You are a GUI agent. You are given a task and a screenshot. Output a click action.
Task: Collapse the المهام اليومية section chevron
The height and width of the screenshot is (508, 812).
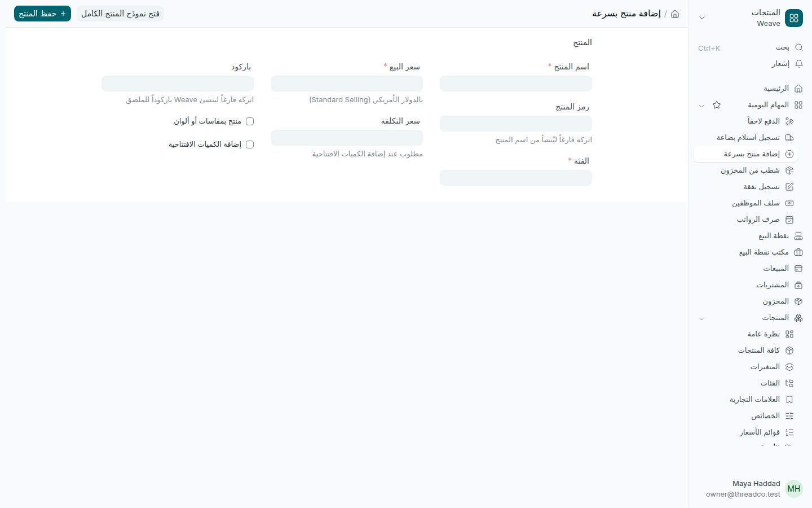click(x=701, y=106)
